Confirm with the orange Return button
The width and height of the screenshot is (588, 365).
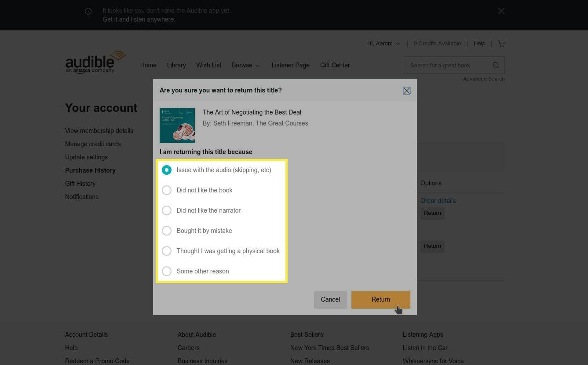[x=381, y=299]
